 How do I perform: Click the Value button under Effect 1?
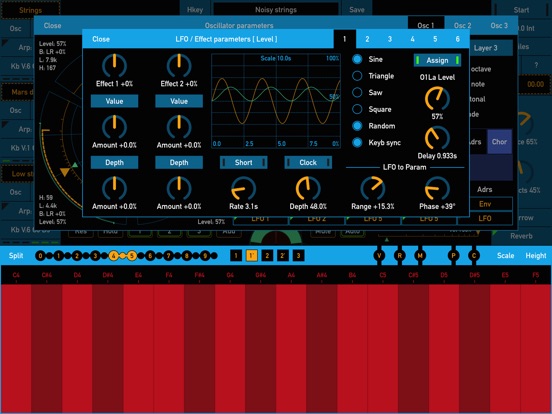[114, 101]
